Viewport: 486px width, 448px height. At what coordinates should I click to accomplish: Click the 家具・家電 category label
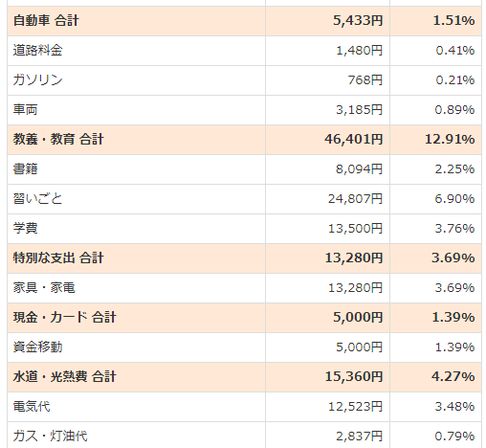(44, 288)
